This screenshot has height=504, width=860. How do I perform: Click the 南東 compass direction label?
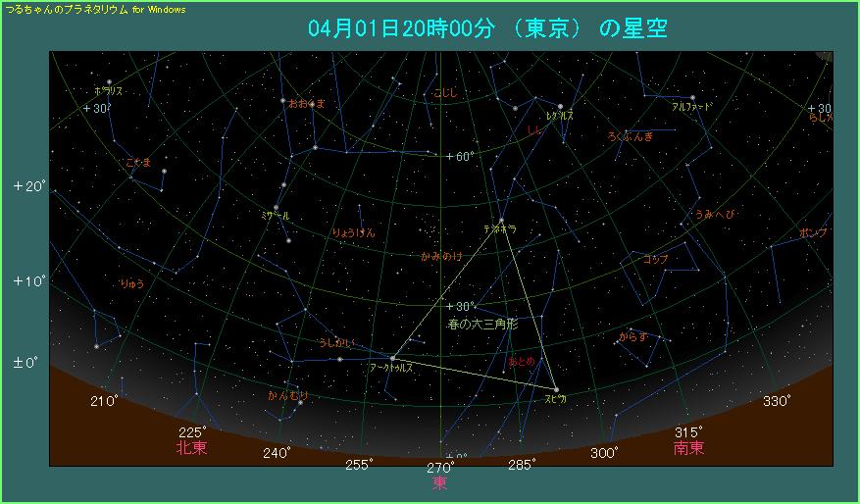[x=688, y=448]
